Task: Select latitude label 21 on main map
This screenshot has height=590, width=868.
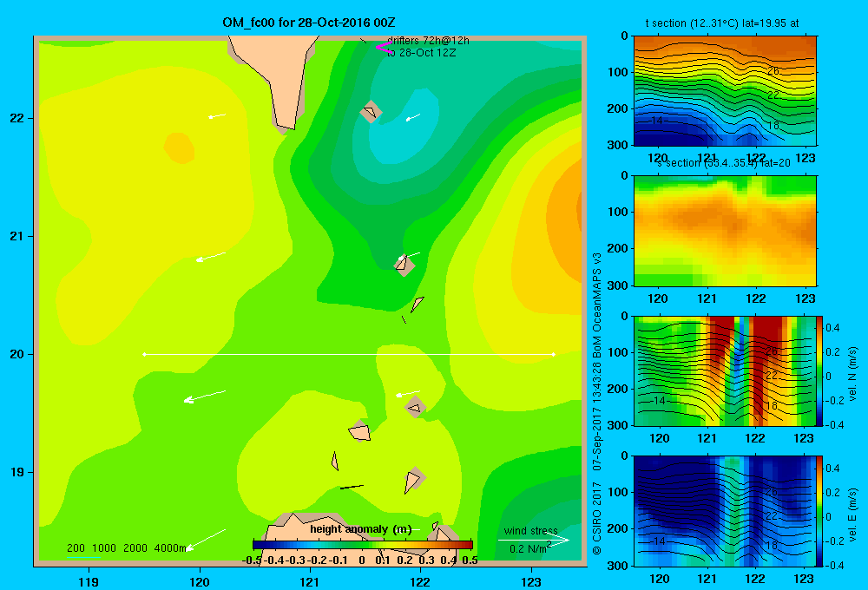Action: point(17,236)
